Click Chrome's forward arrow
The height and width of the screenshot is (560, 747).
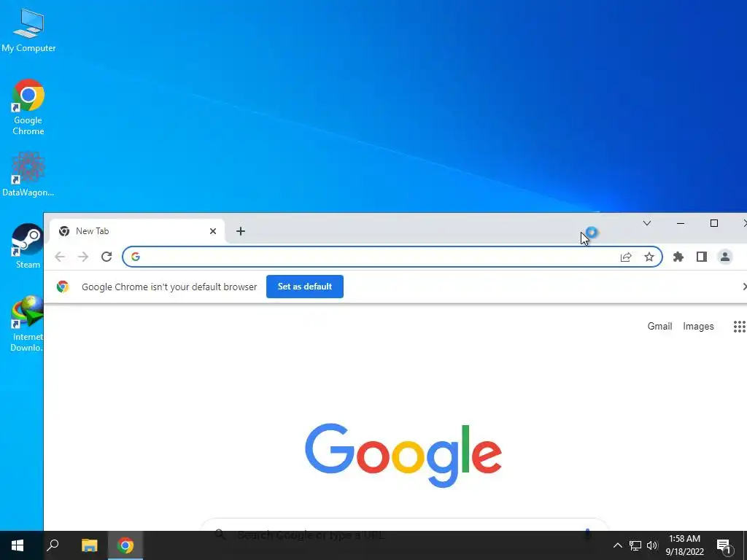point(83,257)
